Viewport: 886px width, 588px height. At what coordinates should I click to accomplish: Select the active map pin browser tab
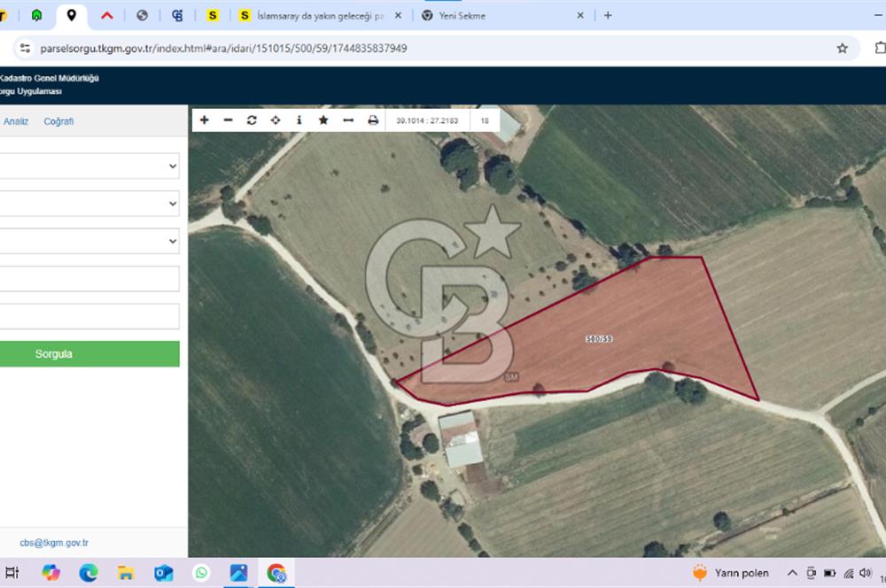point(71,15)
